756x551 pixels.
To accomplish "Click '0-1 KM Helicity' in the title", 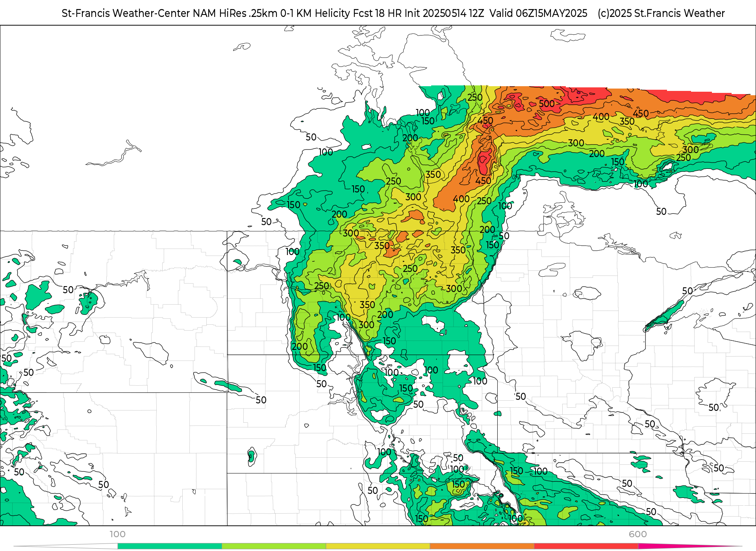I will (x=315, y=13).
